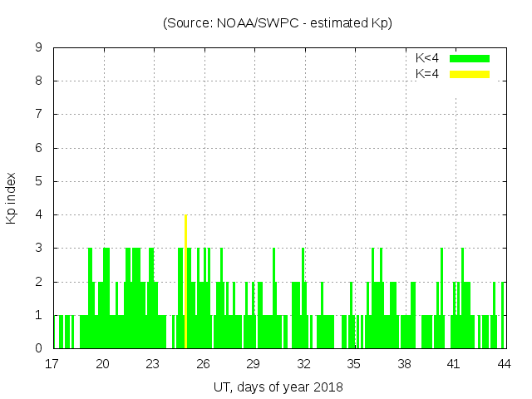The width and height of the screenshot is (532, 399).
Task: Click y-axis tick label 0
Action: point(38,349)
